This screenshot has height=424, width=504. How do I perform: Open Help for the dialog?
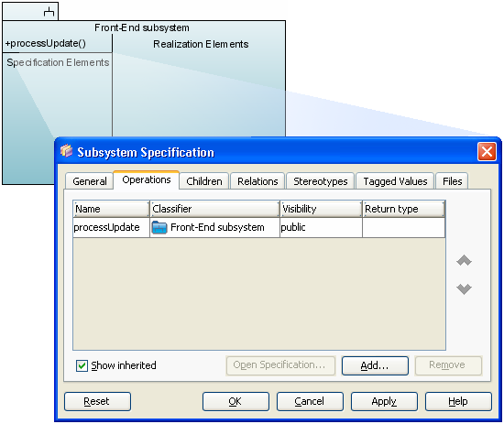coord(458,401)
